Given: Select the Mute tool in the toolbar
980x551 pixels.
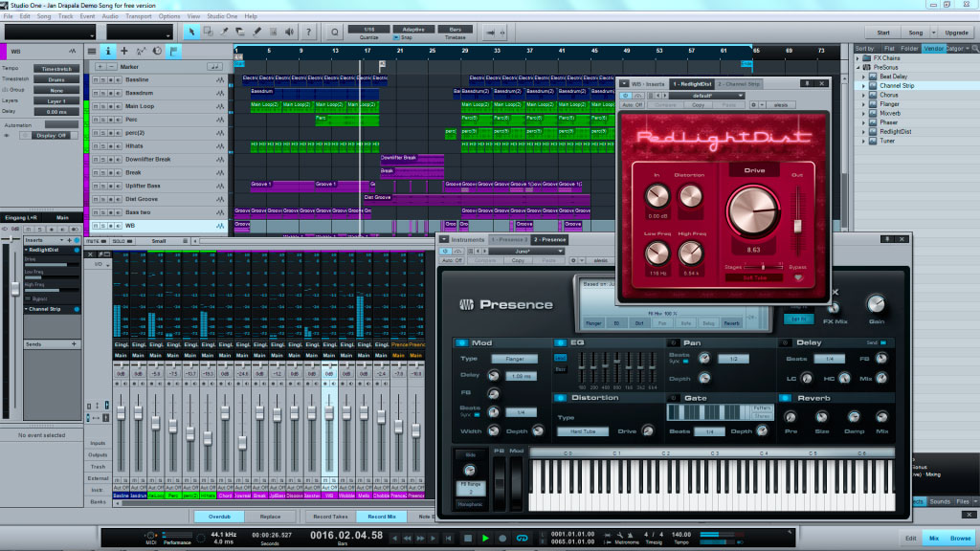Looking at the screenshot, I should tap(273, 32).
